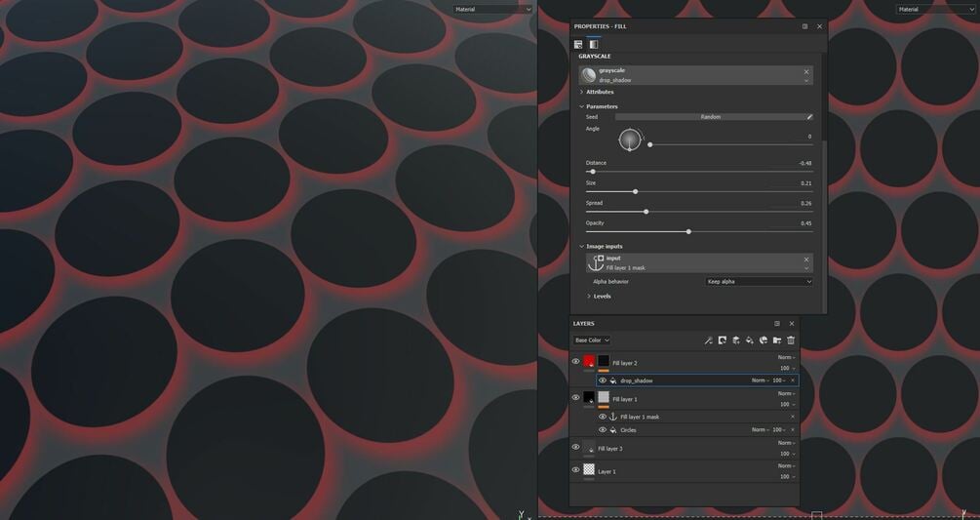This screenshot has width=980, height=520.
Task: Click the angle dial control
Action: [x=630, y=140]
